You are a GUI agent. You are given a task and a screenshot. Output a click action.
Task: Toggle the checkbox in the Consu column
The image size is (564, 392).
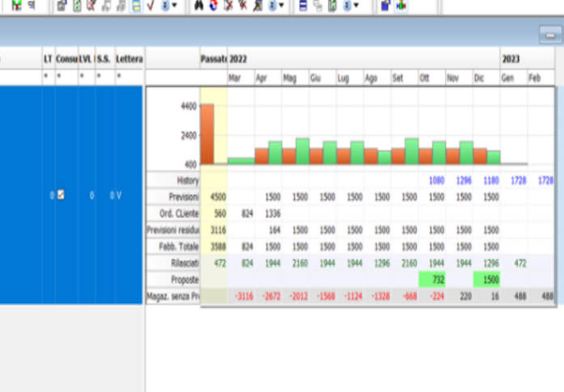(61, 195)
